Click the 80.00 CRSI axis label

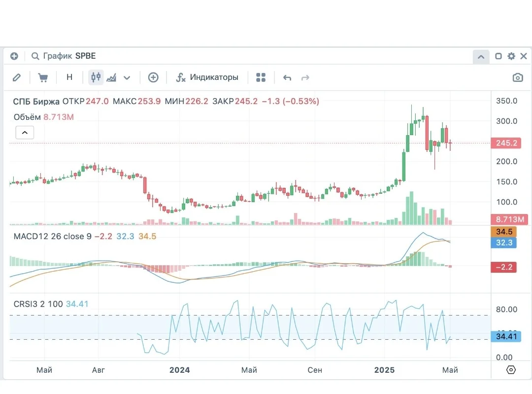click(506, 309)
